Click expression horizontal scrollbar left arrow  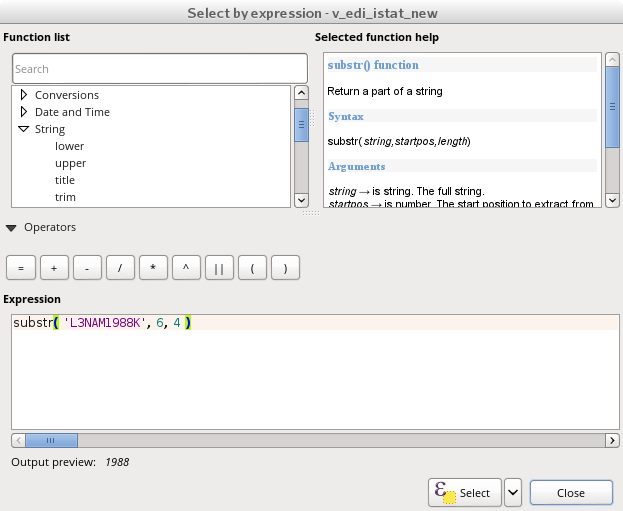[x=18, y=440]
